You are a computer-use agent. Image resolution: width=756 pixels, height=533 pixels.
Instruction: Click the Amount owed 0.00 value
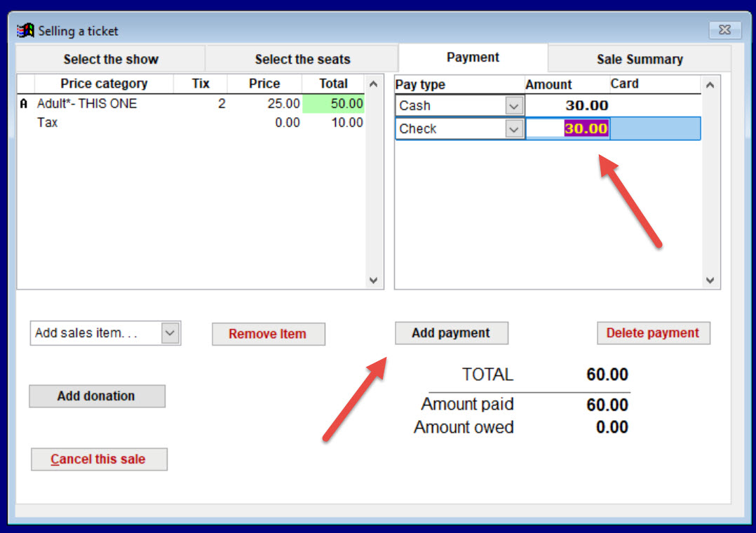click(612, 427)
